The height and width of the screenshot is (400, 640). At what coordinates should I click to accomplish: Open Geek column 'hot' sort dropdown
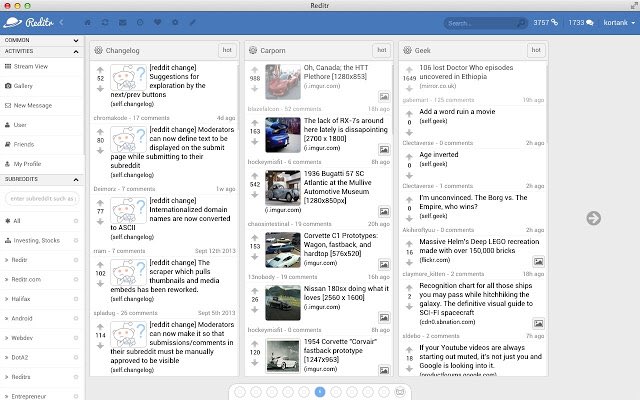coord(536,50)
